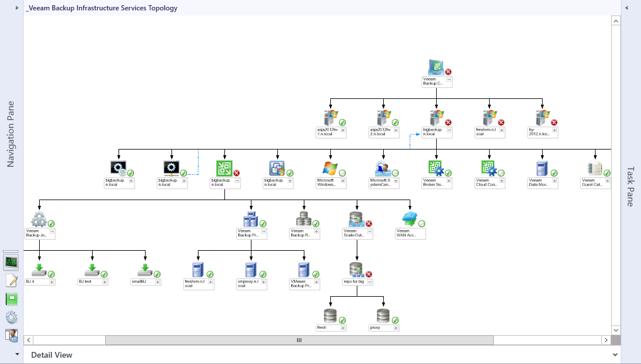Image resolution: width=641 pixels, height=364 pixels.
Task: Open the My Workspace user icon
Action: coord(12,335)
